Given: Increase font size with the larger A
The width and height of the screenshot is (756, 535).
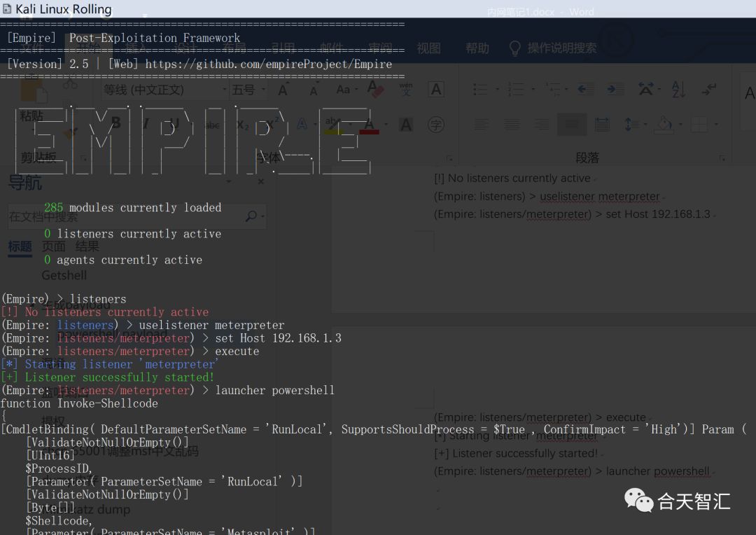Looking at the screenshot, I should [283, 90].
